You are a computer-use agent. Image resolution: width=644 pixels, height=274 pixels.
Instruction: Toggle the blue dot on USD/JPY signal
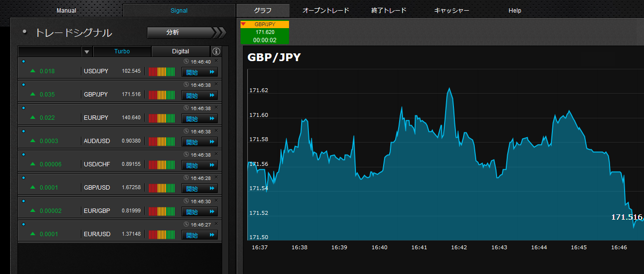click(23, 61)
